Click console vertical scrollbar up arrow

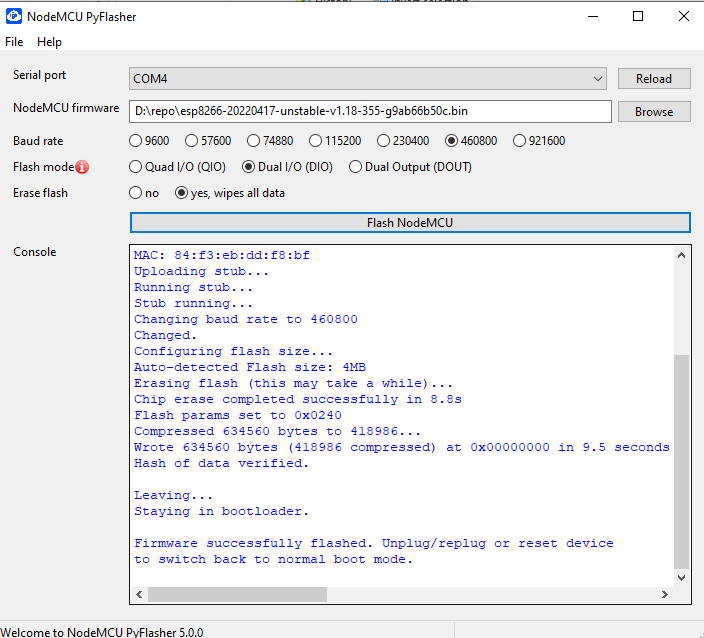point(682,255)
